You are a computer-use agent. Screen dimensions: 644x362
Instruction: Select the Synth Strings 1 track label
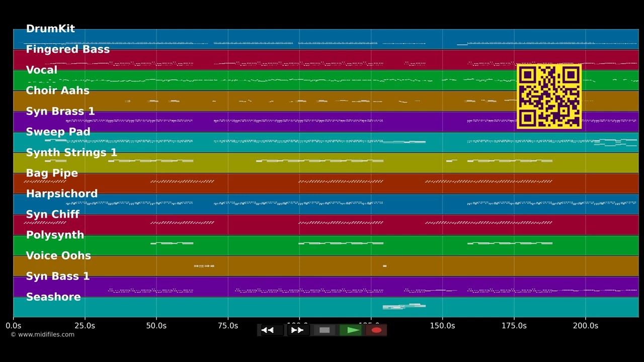(x=71, y=152)
